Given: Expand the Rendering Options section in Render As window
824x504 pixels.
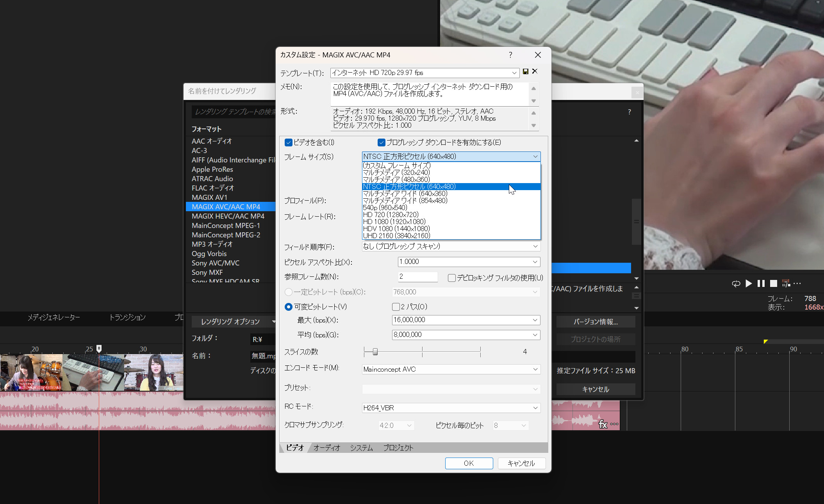Looking at the screenshot, I should (x=234, y=322).
